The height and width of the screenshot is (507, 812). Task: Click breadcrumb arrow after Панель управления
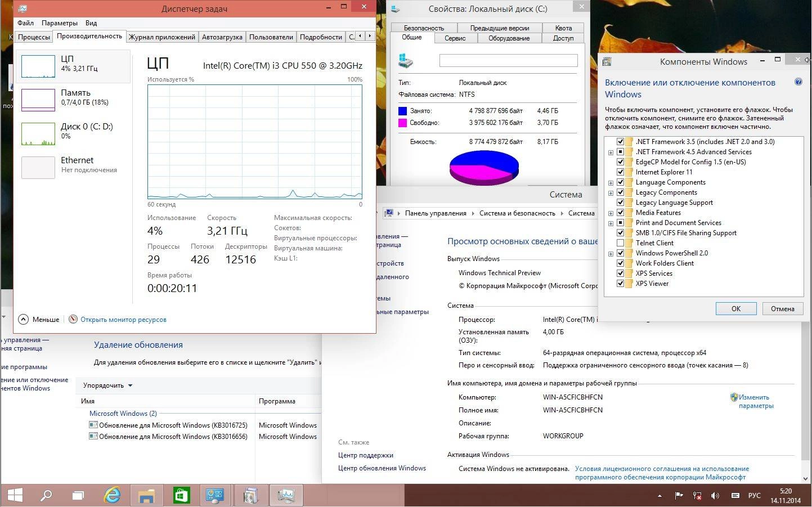coord(473,213)
